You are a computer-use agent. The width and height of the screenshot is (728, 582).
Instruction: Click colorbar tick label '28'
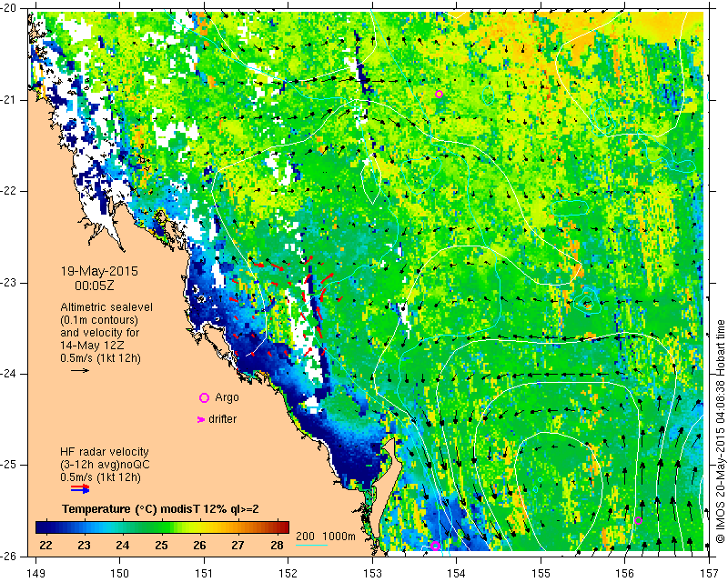[x=277, y=546]
